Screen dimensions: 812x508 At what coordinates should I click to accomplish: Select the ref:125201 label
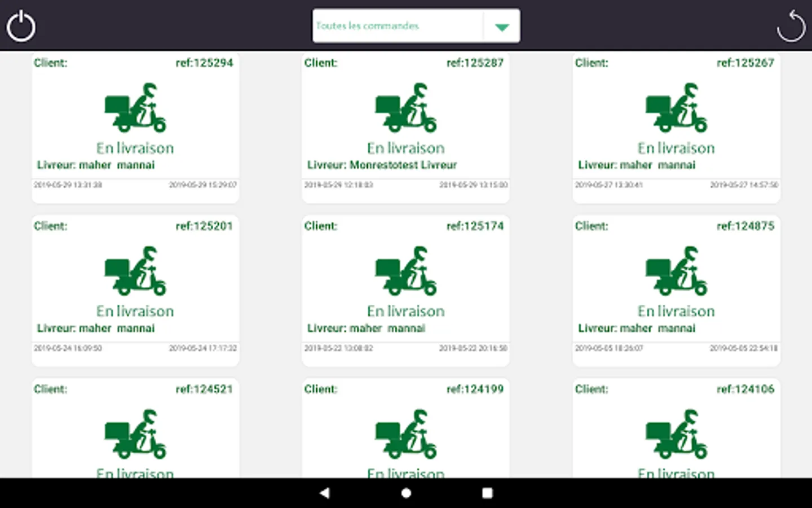(204, 226)
